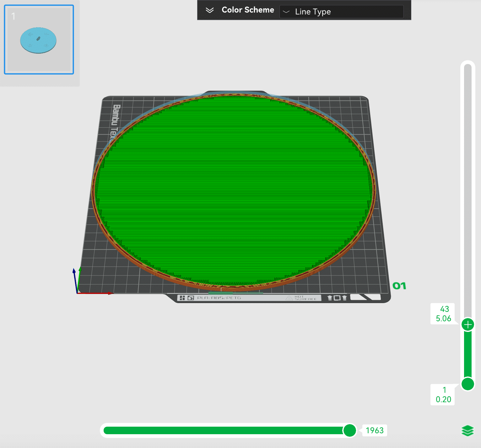This screenshot has width=481, height=448.
Task: Click the move count label 1963
Action: click(x=375, y=430)
